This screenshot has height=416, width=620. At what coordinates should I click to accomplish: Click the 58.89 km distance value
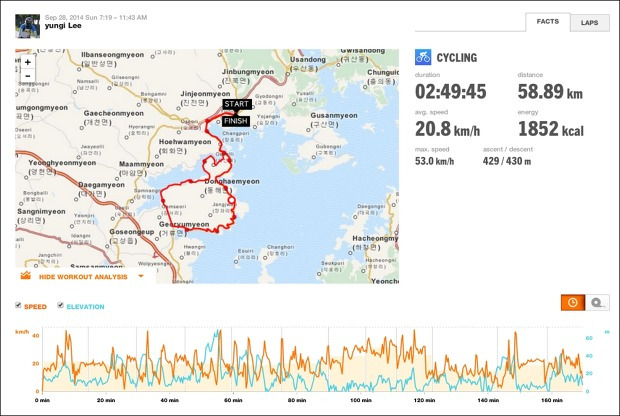tap(550, 92)
